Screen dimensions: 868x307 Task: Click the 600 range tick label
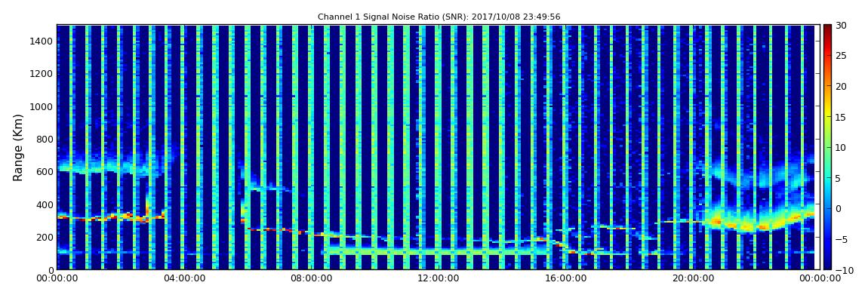tap(45, 171)
